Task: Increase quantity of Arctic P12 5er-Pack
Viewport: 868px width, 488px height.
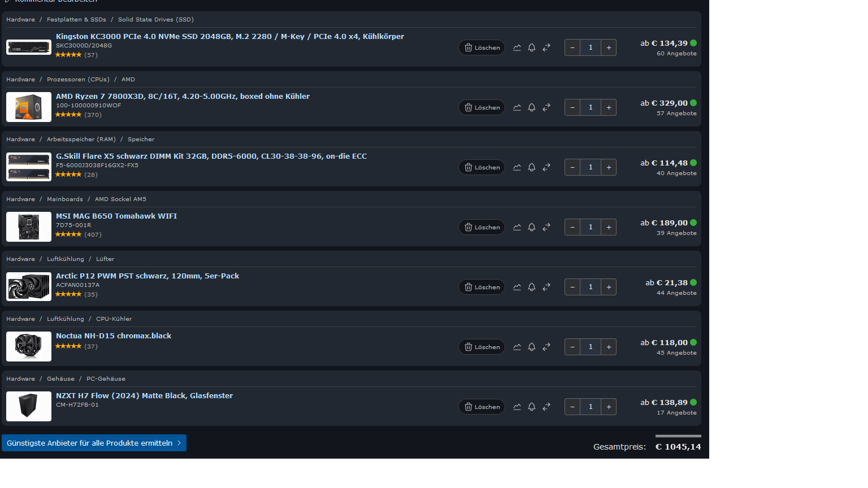Action: click(609, 287)
